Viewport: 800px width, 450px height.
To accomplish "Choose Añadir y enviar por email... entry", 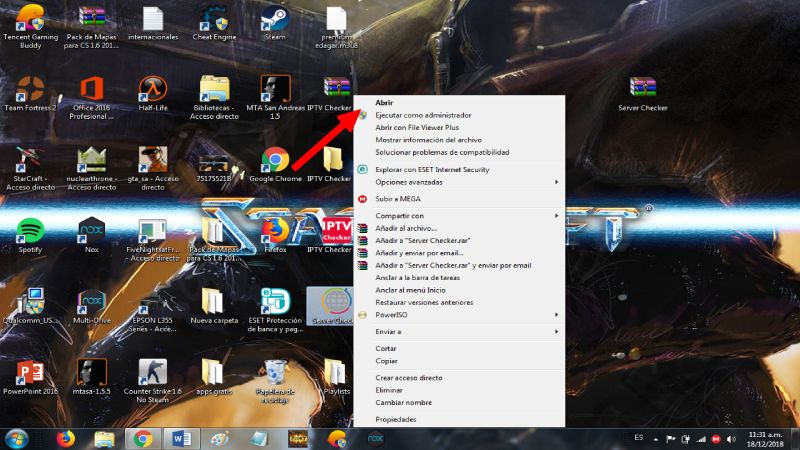I will coord(459,253).
